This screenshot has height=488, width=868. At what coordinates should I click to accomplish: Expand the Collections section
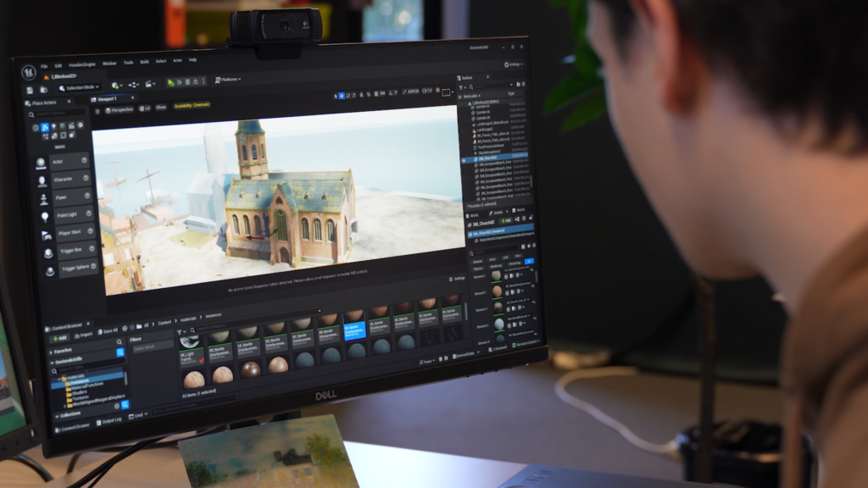click(57, 415)
